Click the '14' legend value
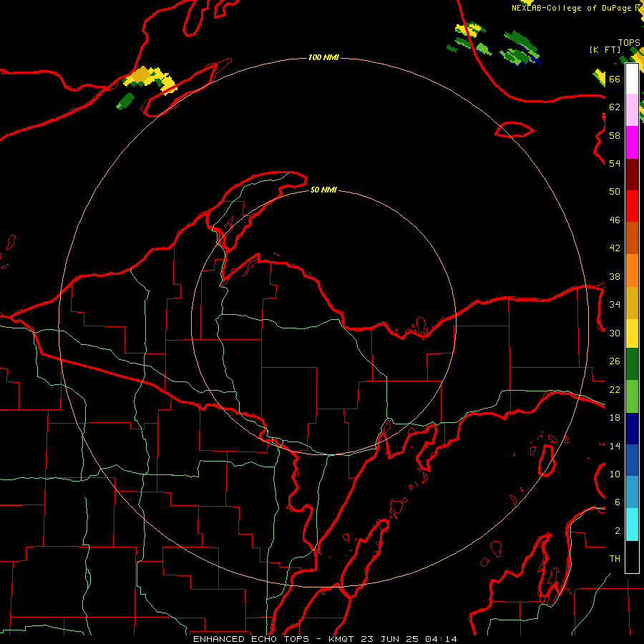644x644 pixels. tap(615, 446)
